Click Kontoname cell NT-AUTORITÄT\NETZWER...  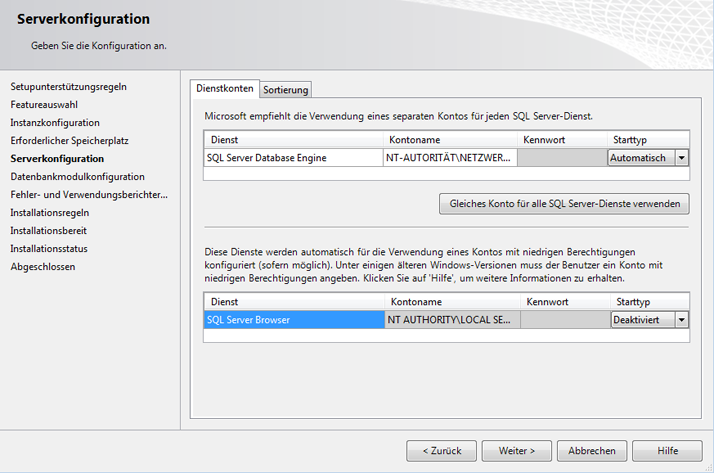[x=450, y=158]
